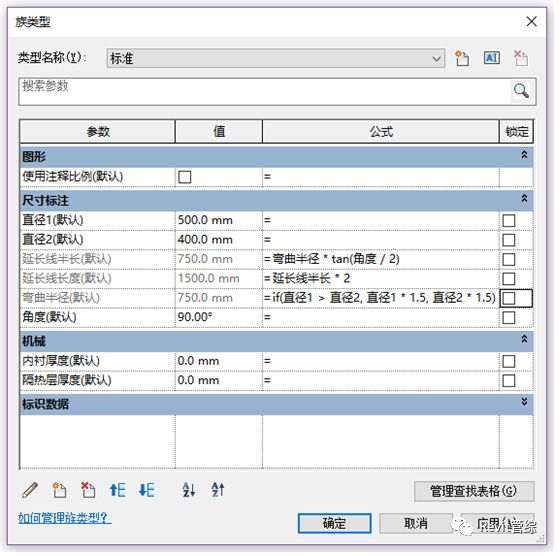Edit the 隔热层厚度 value 0.0 mm
Viewport: 560px width, 556px height.
point(220,382)
